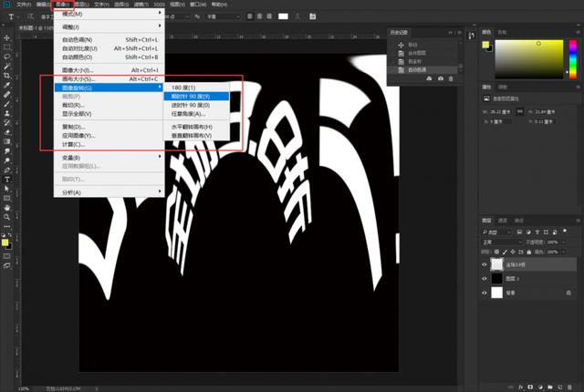Select the 背景 layer thumbnail

coord(498,294)
